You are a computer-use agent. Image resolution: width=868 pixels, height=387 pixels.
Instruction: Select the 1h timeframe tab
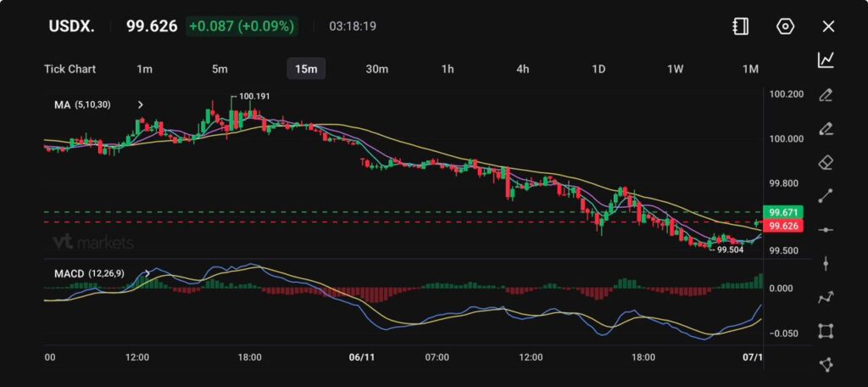(448, 69)
